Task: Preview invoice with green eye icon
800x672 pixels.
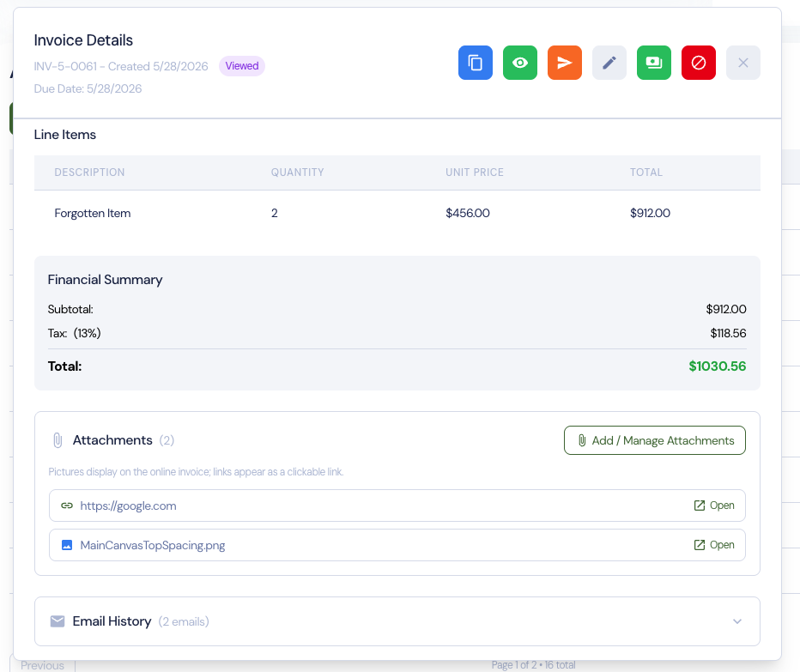Action: pyautogui.click(x=520, y=63)
